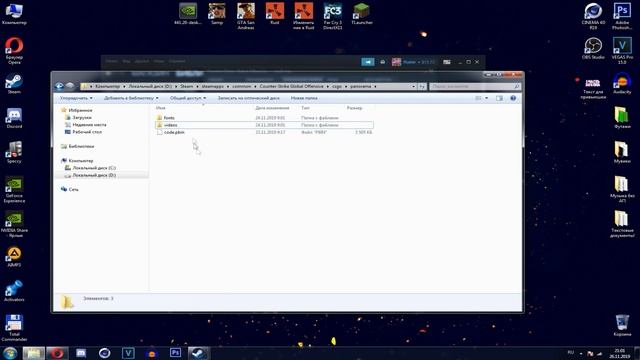Click the Локальный диск (D:) breadcrumb
This screenshot has height=360, width=640.
[x=150, y=87]
